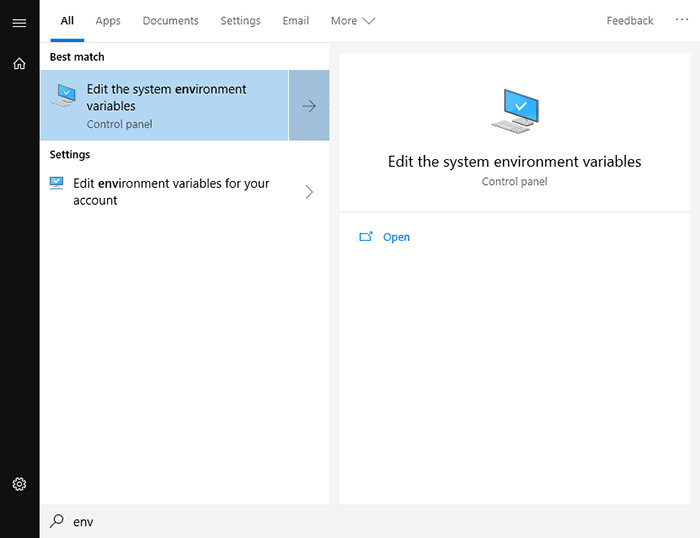Open the hamburger menu icon
The width and height of the screenshot is (700, 538).
coord(19,23)
